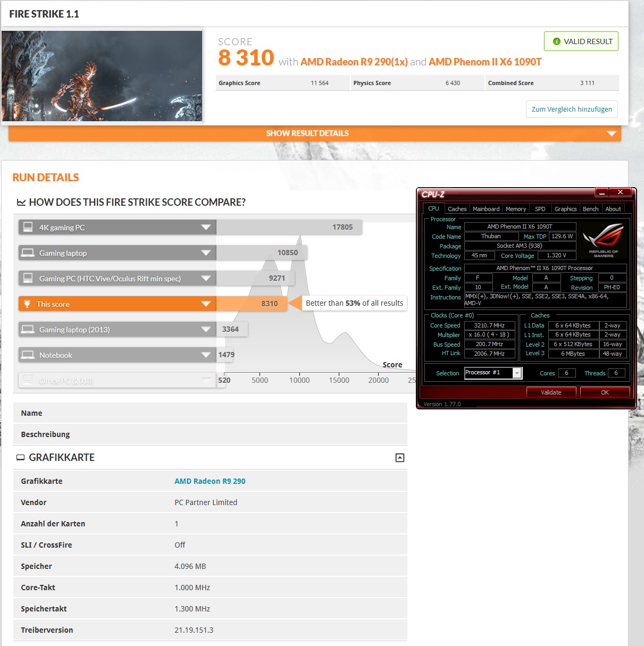The width and height of the screenshot is (644, 646).
Task: Open the Processor #1 selection dropdown
Action: pyautogui.click(x=517, y=373)
